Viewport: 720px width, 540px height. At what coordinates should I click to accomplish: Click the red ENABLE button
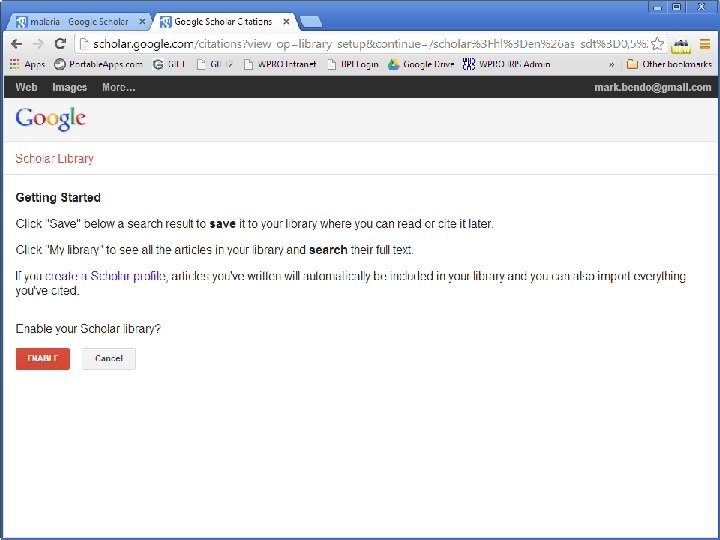point(43,359)
